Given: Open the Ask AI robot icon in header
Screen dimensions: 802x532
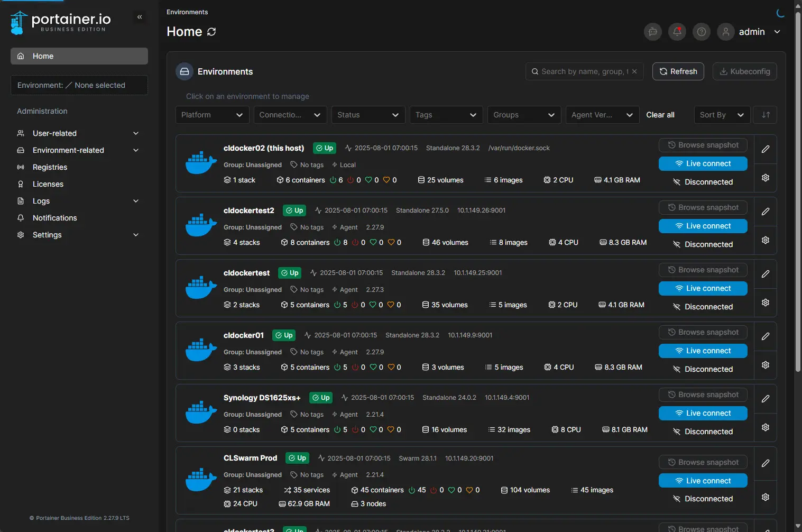Looking at the screenshot, I should tap(653, 32).
